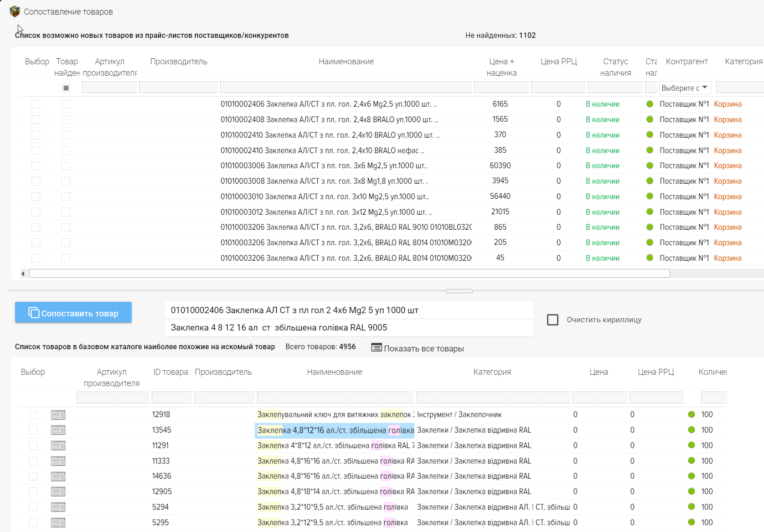Tick Выбор checkbox for 01010002406 row
The image size is (764, 532).
click(36, 104)
